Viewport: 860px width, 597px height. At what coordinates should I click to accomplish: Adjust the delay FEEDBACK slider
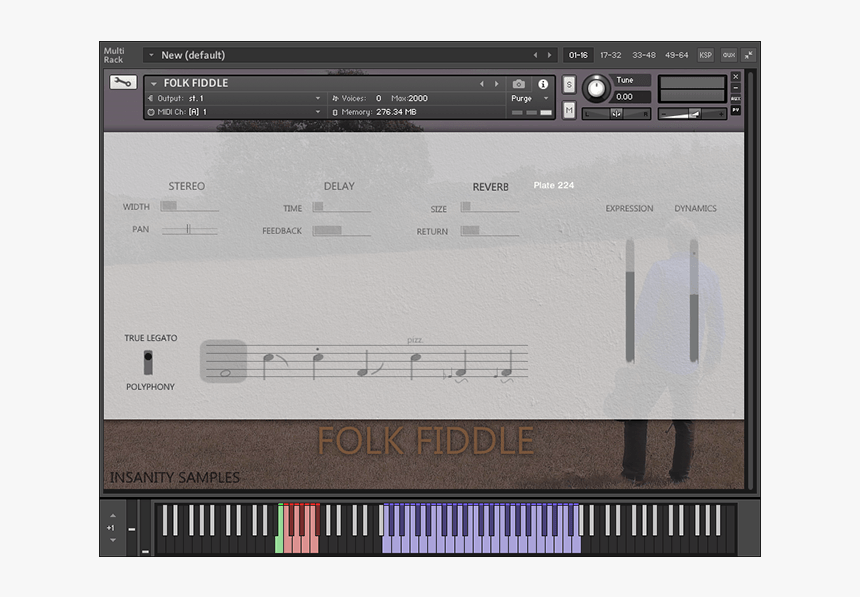coord(341,231)
